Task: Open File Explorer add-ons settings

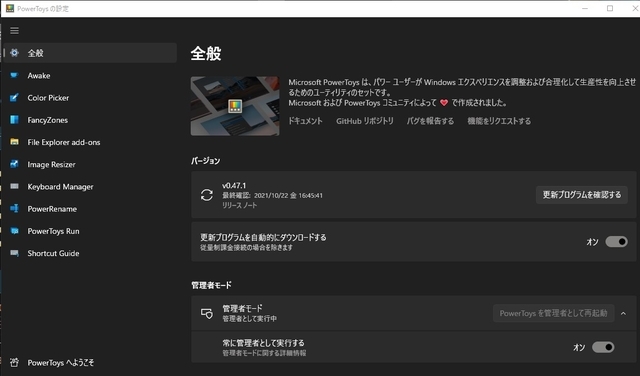Action: click(x=91, y=142)
